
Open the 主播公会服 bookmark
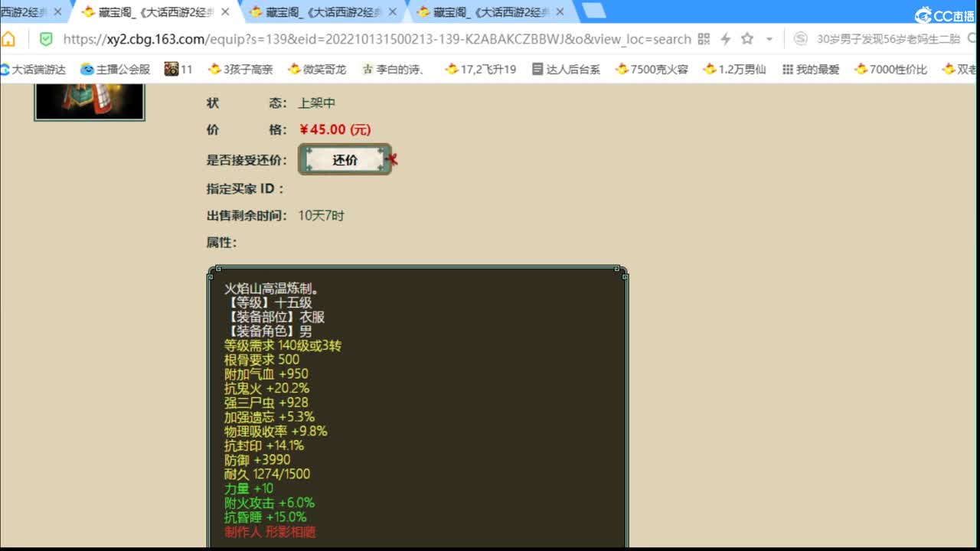pyautogui.click(x=116, y=69)
